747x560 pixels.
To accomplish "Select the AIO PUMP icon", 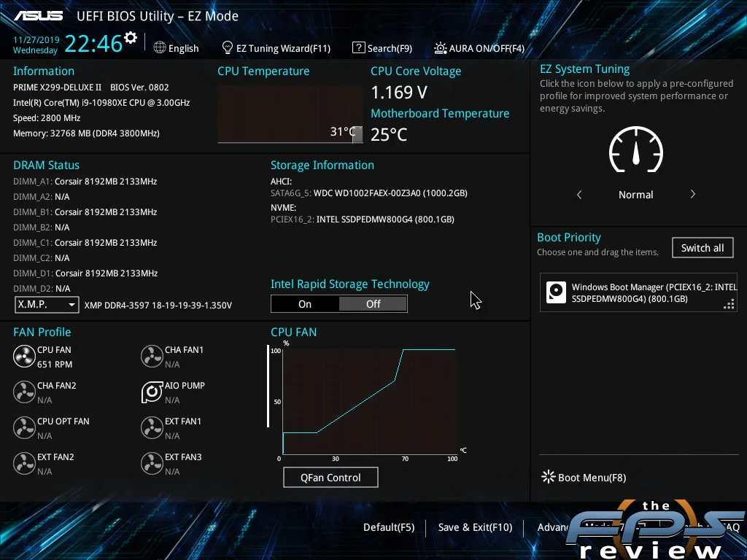I will [x=152, y=392].
